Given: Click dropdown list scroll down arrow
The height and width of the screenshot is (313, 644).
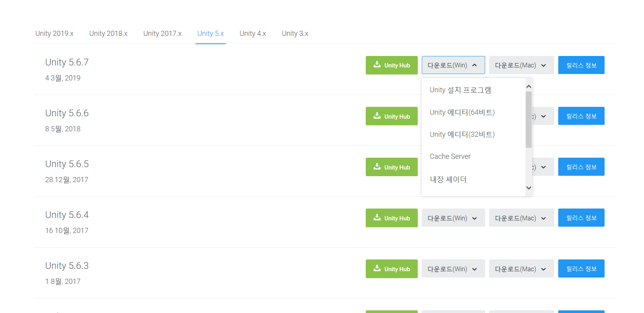Looking at the screenshot, I should click(529, 188).
